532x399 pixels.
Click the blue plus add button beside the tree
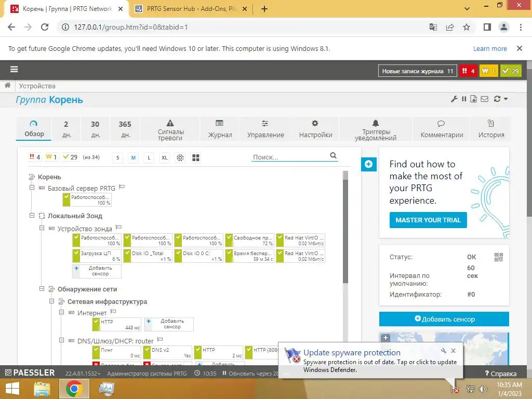tap(369, 165)
